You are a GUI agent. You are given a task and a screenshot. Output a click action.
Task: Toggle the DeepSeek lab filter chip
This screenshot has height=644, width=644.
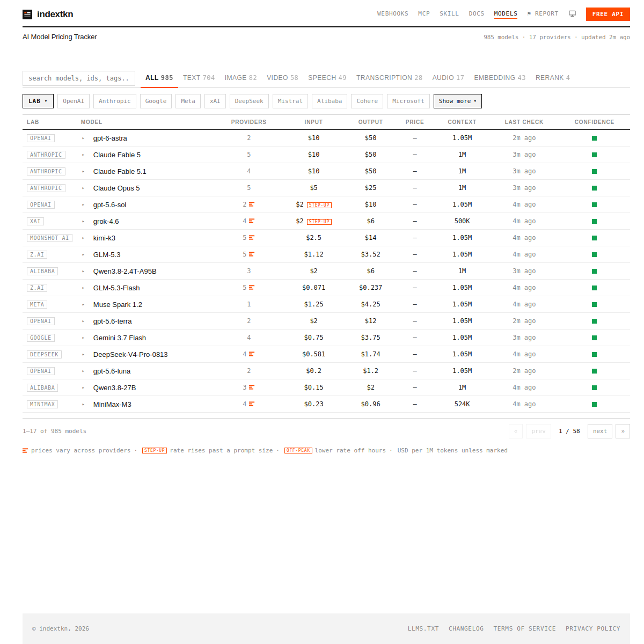pos(249,101)
